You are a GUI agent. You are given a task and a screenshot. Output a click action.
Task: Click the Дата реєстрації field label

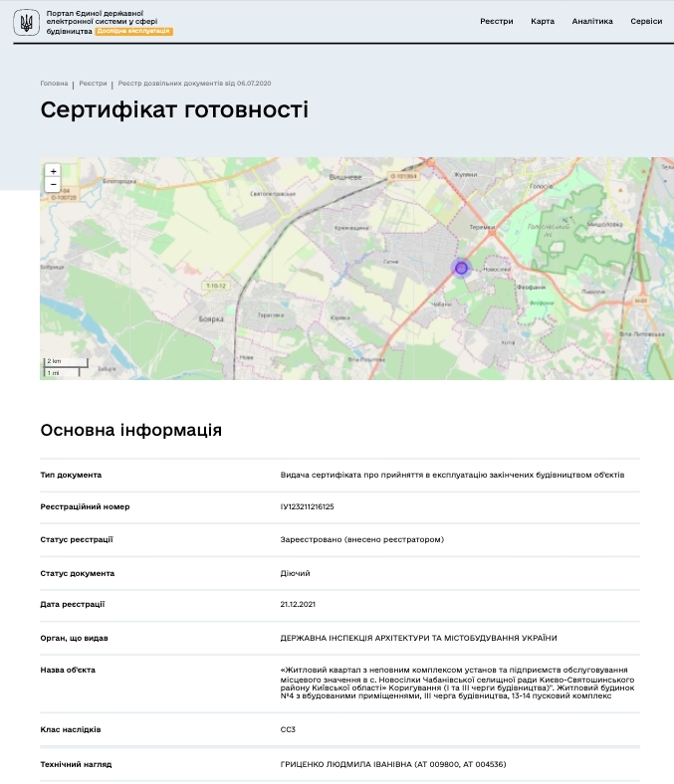pyautogui.click(x=73, y=605)
